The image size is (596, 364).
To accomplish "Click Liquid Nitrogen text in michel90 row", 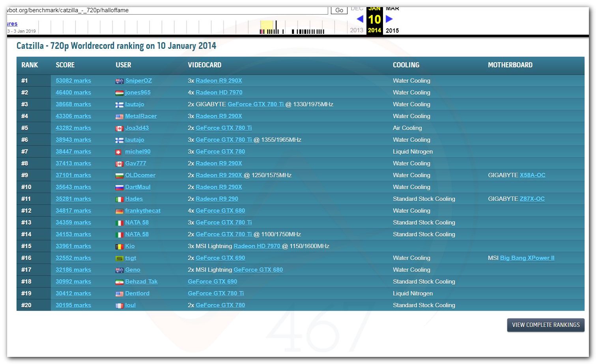I will (413, 152).
